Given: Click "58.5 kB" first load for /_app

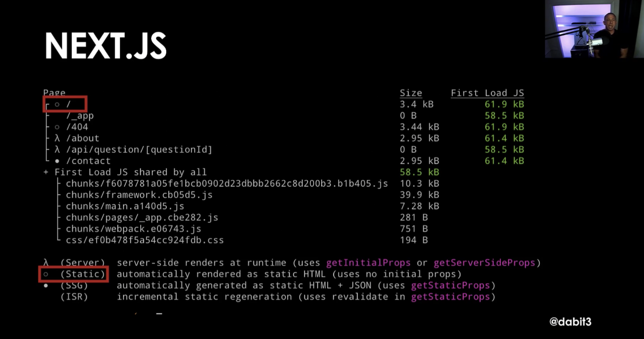Looking at the screenshot, I should [x=504, y=116].
